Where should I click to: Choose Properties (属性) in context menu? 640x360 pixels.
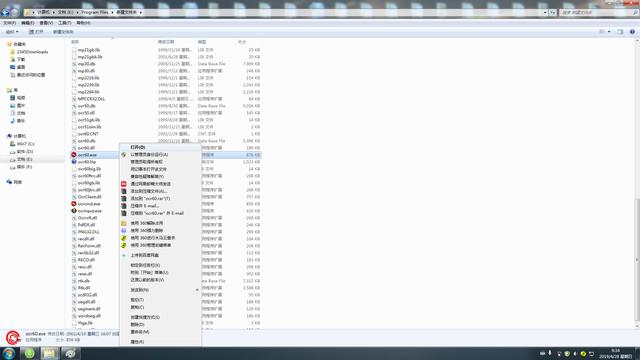point(137,342)
